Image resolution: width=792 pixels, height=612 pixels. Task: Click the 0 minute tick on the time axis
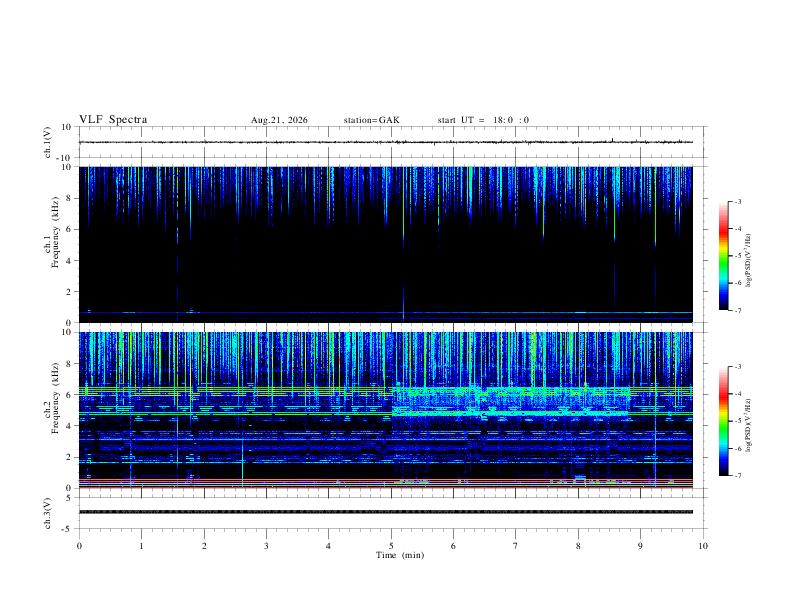79,546
